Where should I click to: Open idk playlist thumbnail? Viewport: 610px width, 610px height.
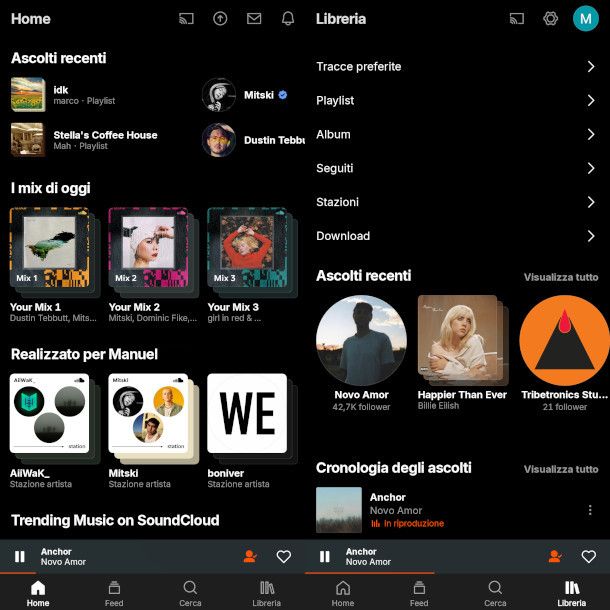click(x=28, y=95)
